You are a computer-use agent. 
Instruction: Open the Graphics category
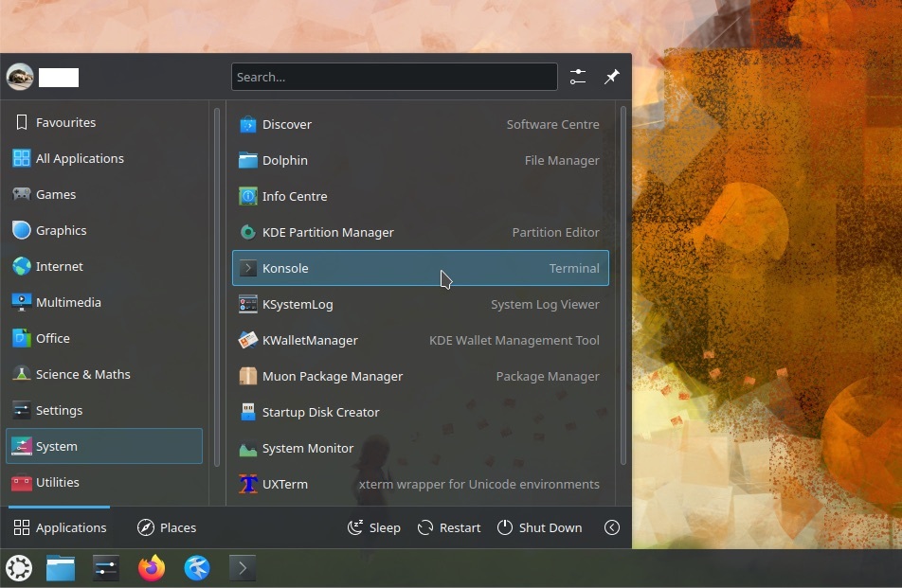pos(104,230)
